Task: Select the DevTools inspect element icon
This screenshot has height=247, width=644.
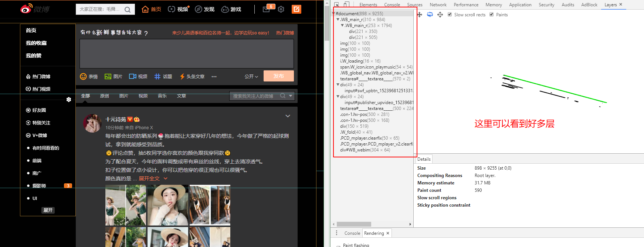Action: pyautogui.click(x=337, y=4)
